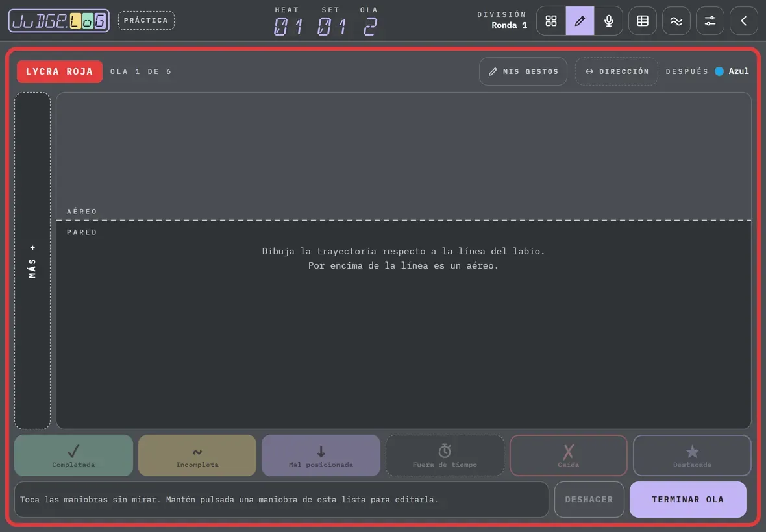Image resolution: width=766 pixels, height=532 pixels.
Task: Select the Fuera de tiempo stopwatch option
Action: tap(445, 455)
